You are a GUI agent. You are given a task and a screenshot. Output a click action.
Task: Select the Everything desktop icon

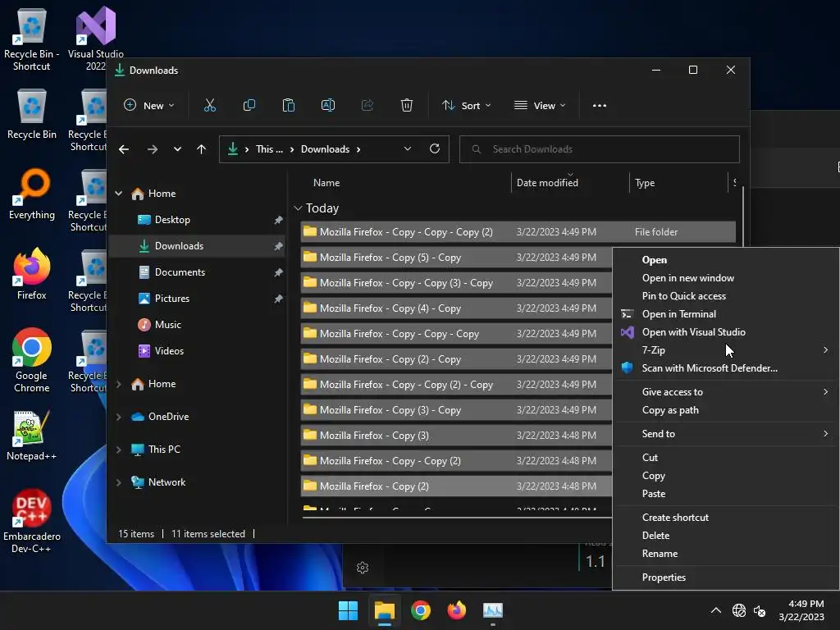tap(32, 194)
